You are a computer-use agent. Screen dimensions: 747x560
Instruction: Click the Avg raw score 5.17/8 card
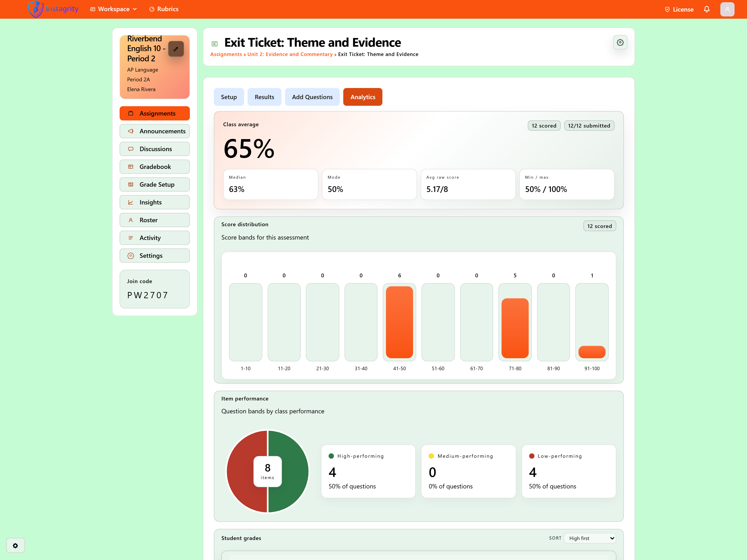click(468, 184)
